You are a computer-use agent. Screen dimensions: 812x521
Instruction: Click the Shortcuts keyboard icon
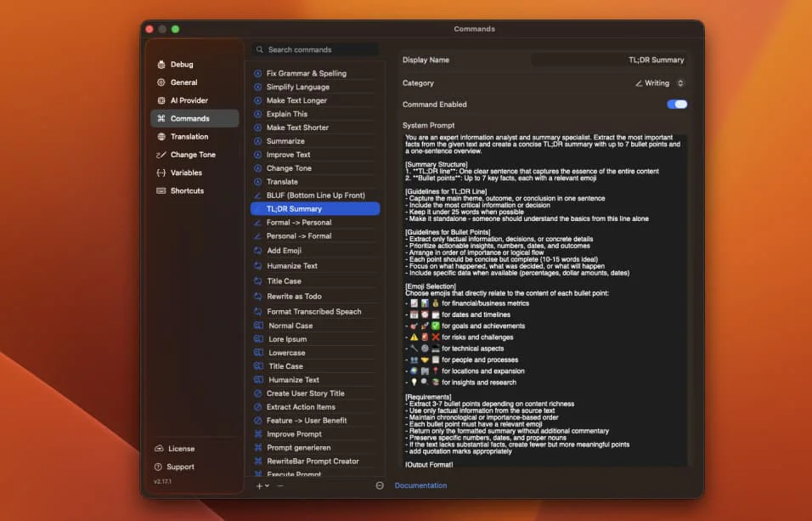pyautogui.click(x=161, y=190)
